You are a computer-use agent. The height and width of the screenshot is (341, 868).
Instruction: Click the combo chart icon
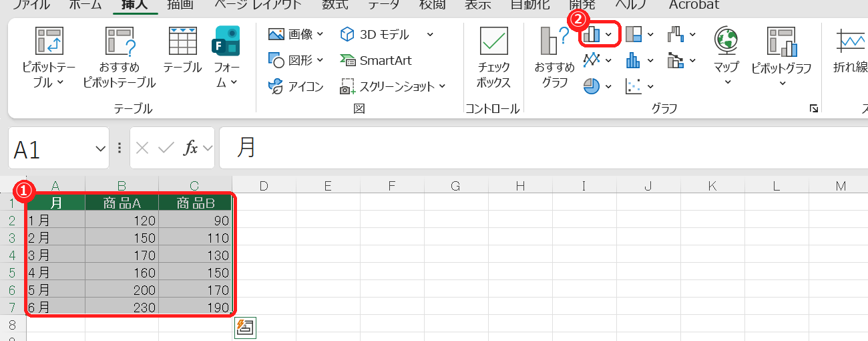(x=676, y=60)
